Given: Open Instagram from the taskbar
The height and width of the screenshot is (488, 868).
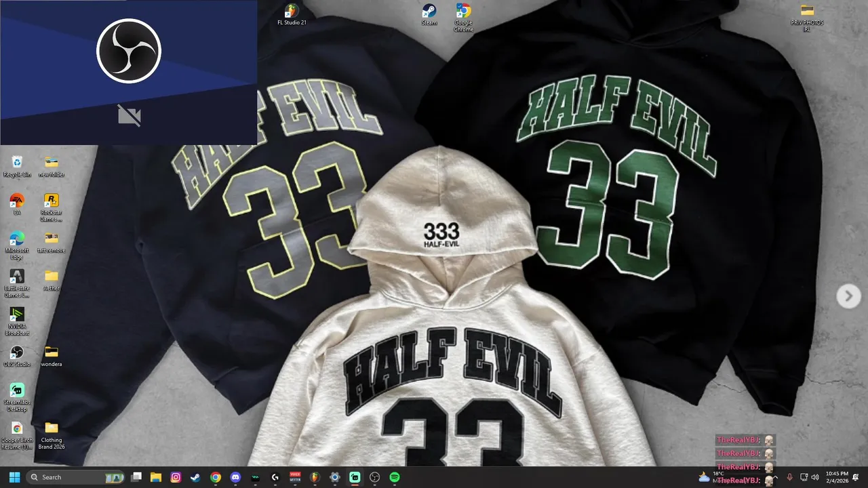Looking at the screenshot, I should coord(176,477).
